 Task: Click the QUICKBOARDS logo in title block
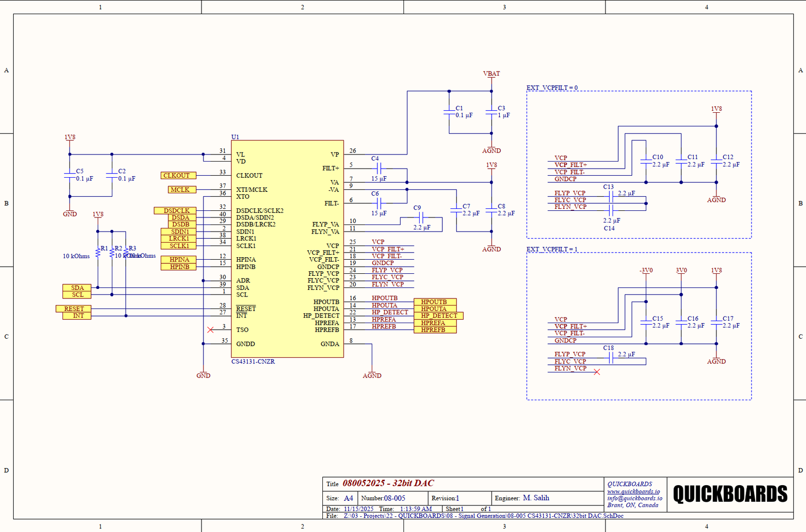pyautogui.click(x=730, y=494)
